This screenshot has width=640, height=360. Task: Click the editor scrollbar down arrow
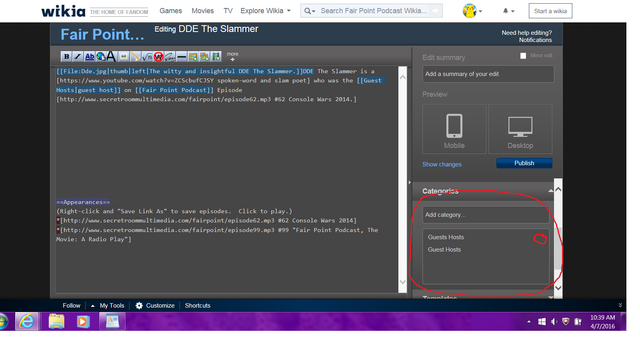(403, 282)
